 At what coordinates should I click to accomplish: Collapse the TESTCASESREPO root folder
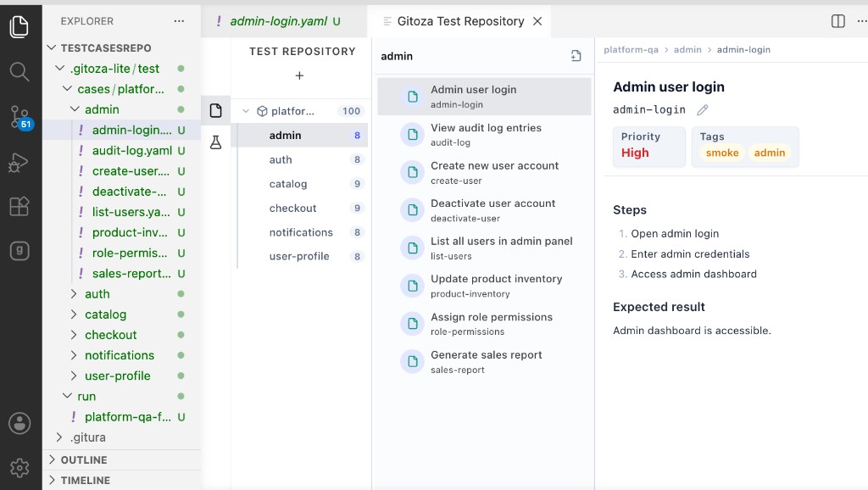pyautogui.click(x=52, y=47)
